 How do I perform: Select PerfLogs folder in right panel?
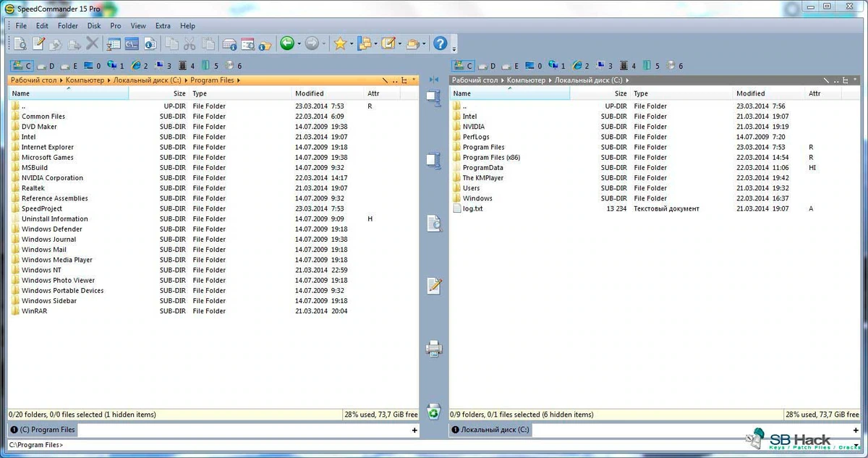click(x=476, y=137)
